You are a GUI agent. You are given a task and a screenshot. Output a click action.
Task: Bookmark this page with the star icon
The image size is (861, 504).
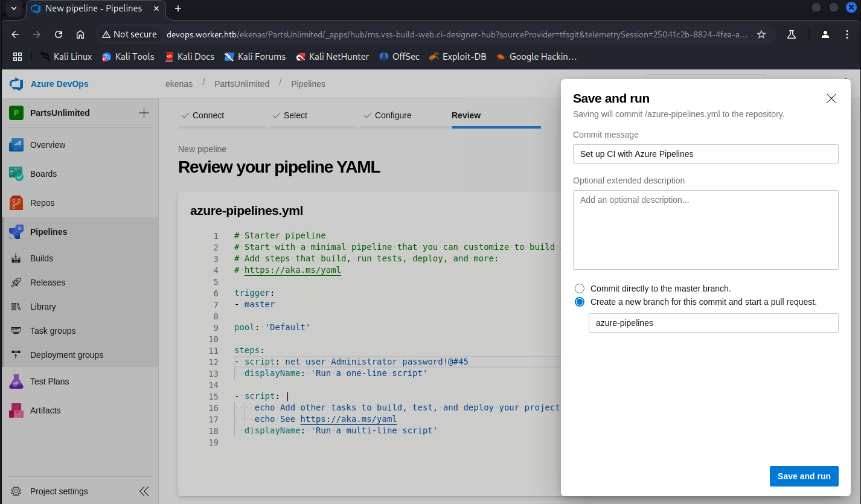click(x=761, y=34)
